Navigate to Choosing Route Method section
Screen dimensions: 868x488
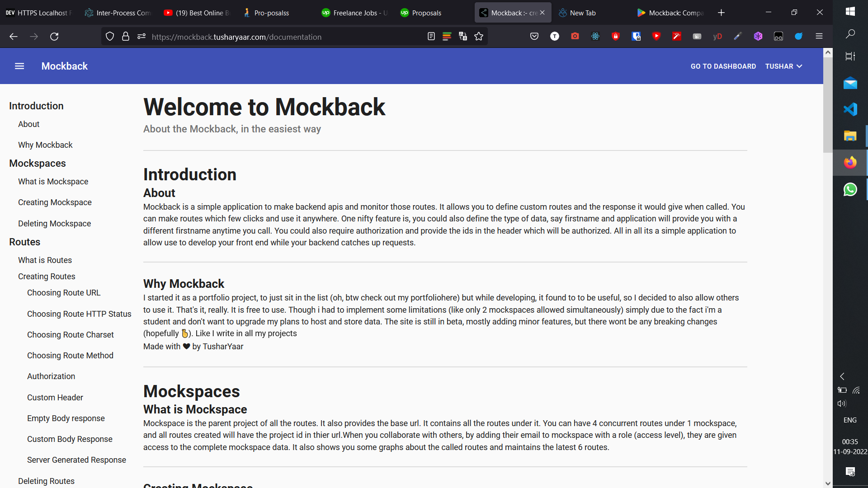pos(70,356)
